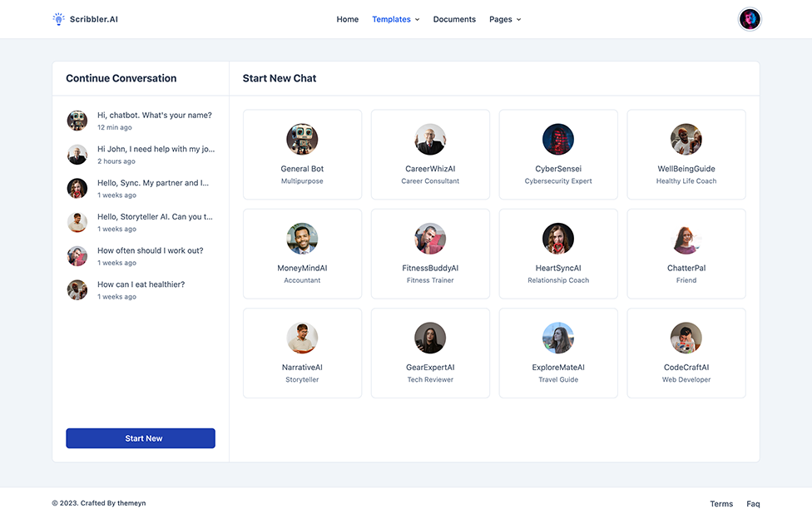
Task: Click the 'Accountant' subtitle
Action: 302,280
